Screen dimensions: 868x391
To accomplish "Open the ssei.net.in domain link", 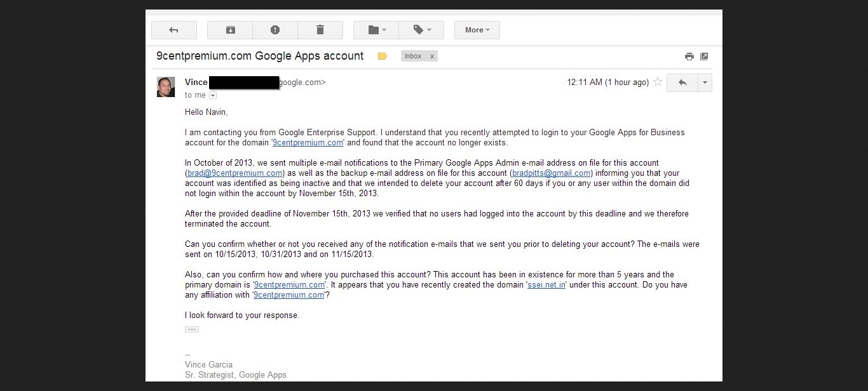I will (x=546, y=285).
